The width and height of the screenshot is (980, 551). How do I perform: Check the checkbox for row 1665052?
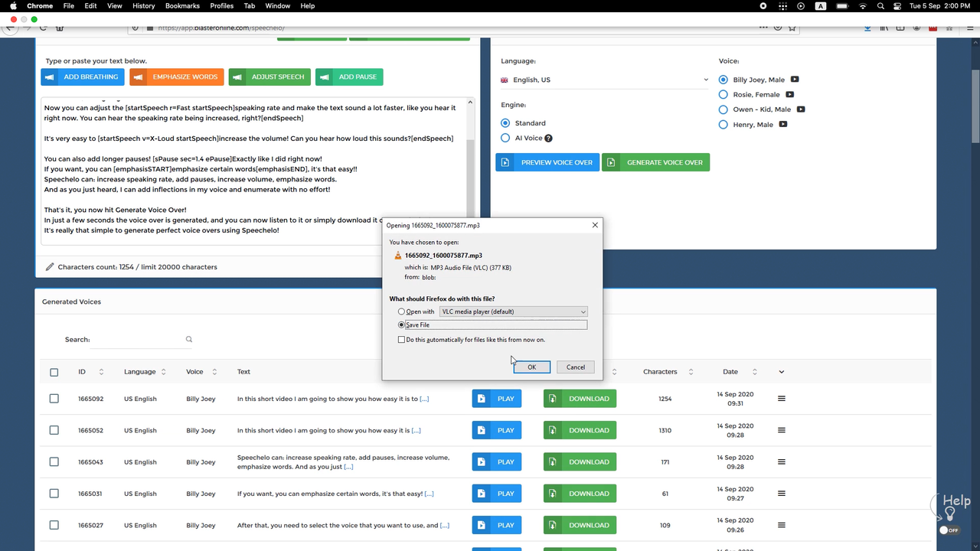54,430
